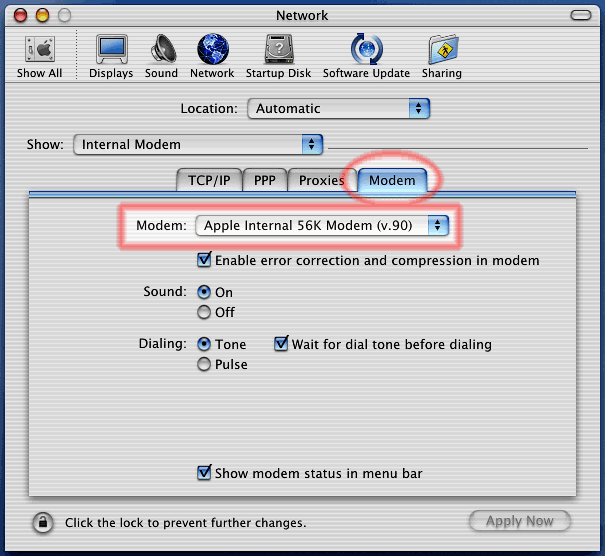Image resolution: width=605 pixels, height=556 pixels.
Task: Close the Network window with red button
Action: 20,15
